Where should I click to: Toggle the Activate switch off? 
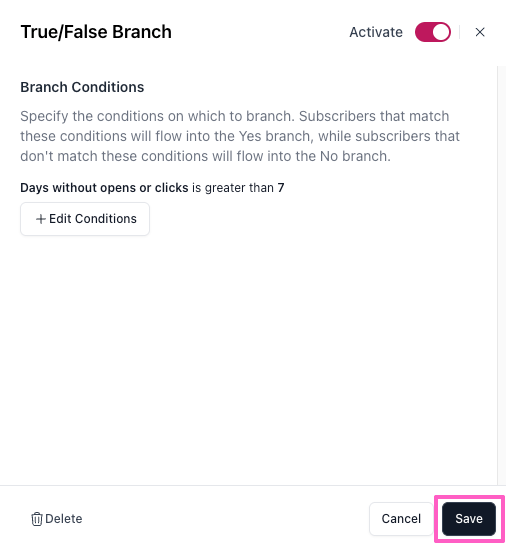433,32
